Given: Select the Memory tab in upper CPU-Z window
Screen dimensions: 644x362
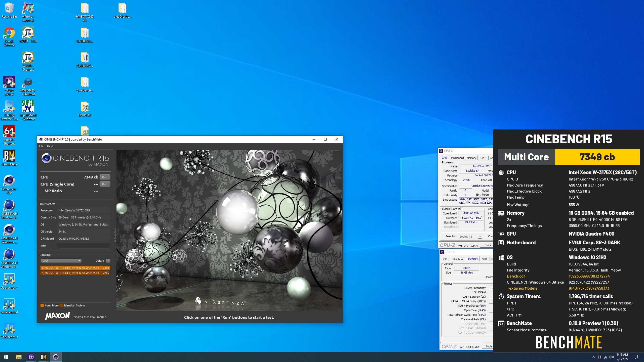Looking at the screenshot, I should 471,158.
